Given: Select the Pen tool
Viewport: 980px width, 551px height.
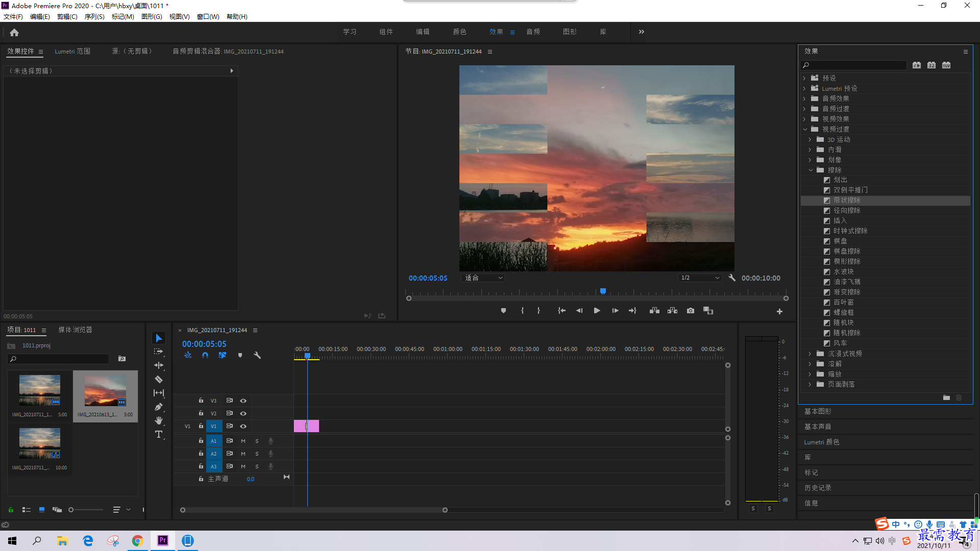Looking at the screenshot, I should (159, 407).
